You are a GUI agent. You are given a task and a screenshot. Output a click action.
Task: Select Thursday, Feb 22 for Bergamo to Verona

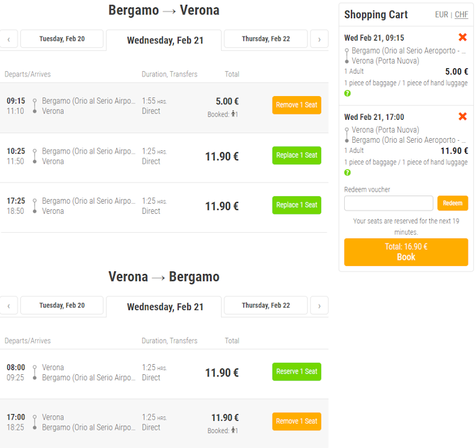tap(266, 39)
